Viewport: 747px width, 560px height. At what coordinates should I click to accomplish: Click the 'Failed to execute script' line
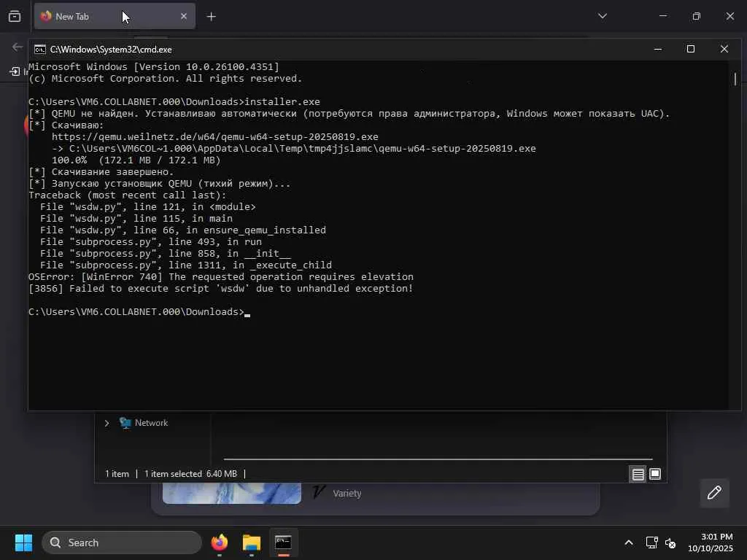tap(220, 289)
